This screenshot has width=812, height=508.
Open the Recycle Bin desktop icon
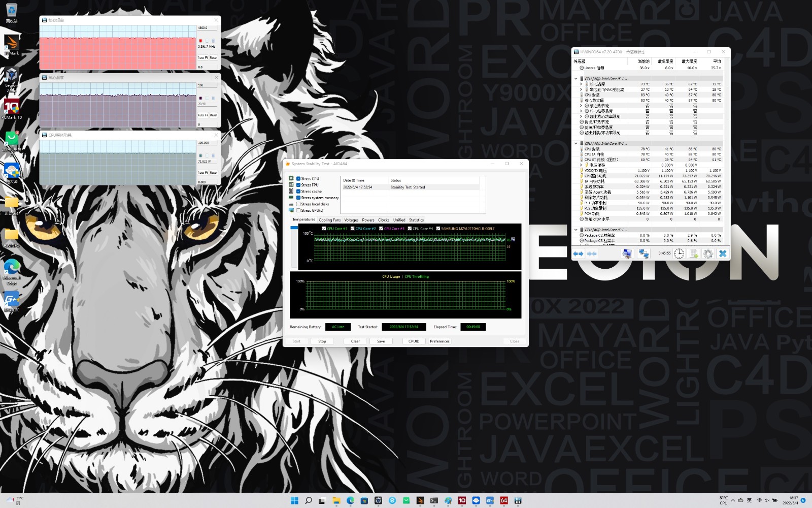click(x=12, y=12)
